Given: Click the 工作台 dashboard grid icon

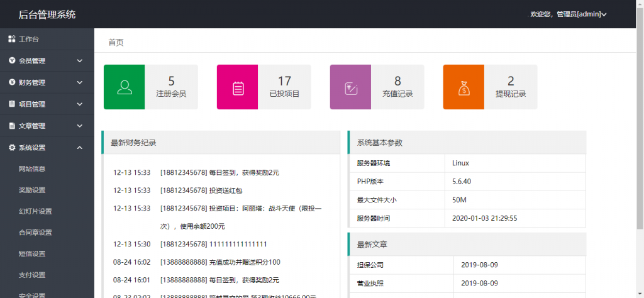Looking at the screenshot, I should click(x=12, y=39).
